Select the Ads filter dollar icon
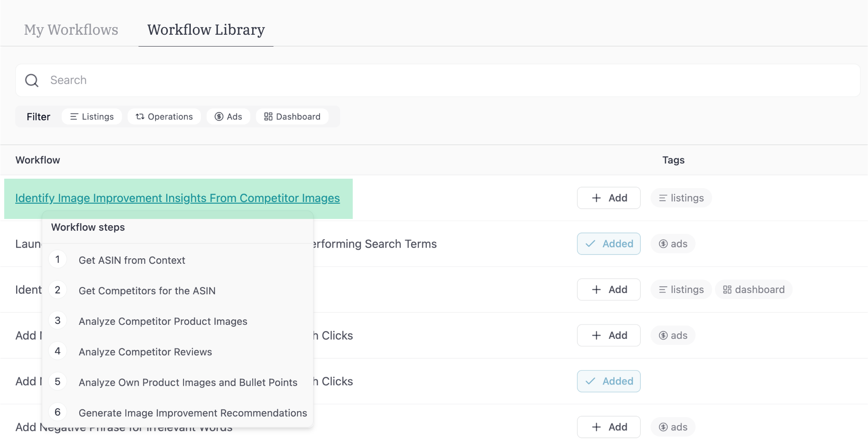This screenshot has height=448, width=868. coord(219,116)
